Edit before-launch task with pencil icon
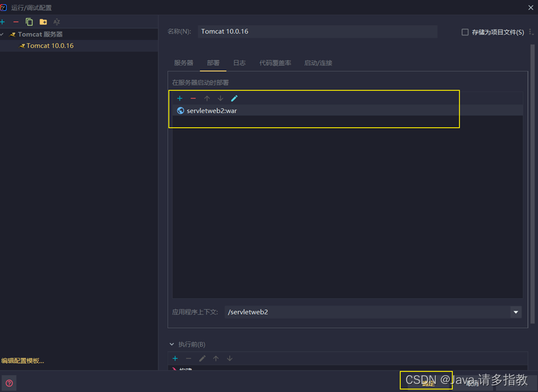The image size is (538, 392). pyautogui.click(x=202, y=358)
